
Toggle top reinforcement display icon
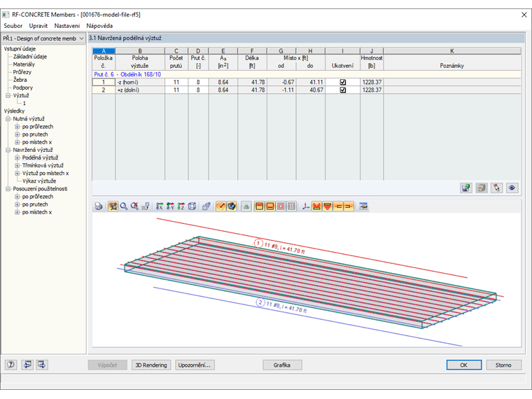tap(260, 206)
